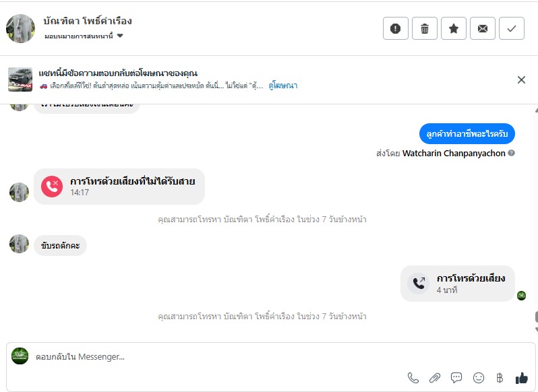
Task: Open saved replies speech bubble icon
Action: click(456, 378)
